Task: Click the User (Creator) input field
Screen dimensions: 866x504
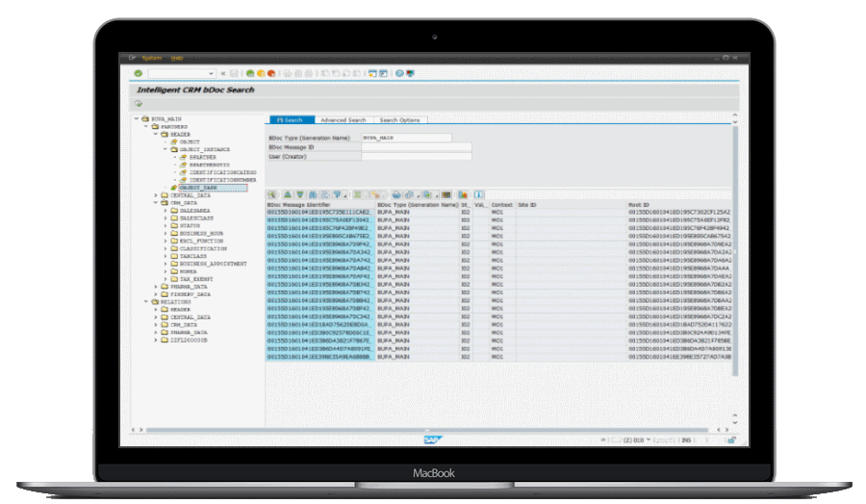Action: (417, 157)
